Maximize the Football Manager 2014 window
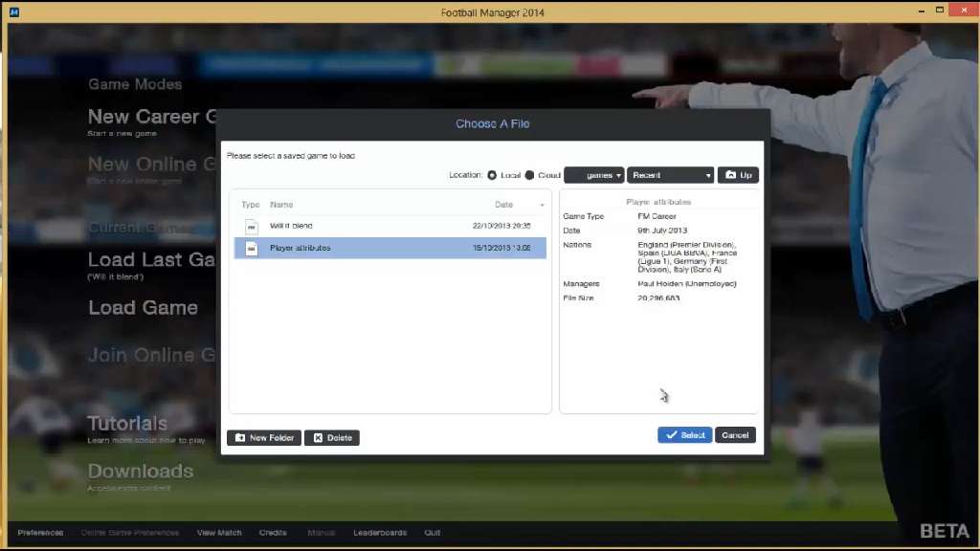Image resolution: width=980 pixels, height=551 pixels. tap(940, 10)
